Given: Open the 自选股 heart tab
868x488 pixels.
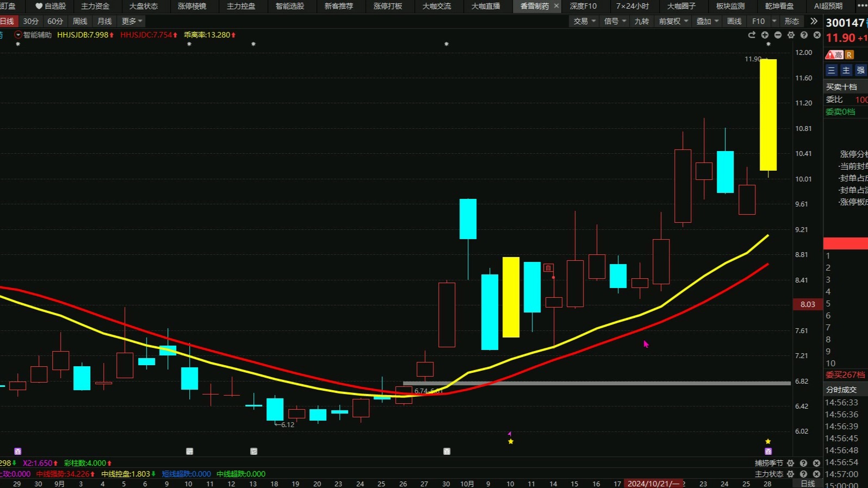Looking at the screenshot, I should (x=50, y=6).
